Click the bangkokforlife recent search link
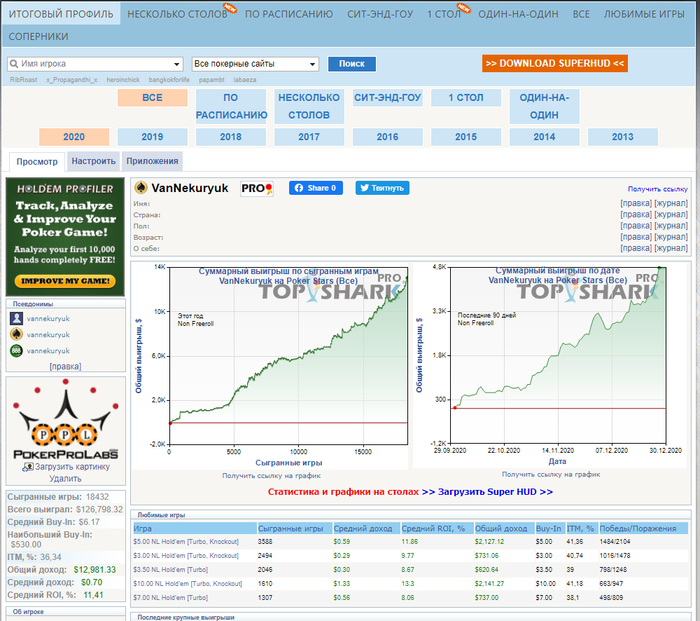 coord(169,80)
